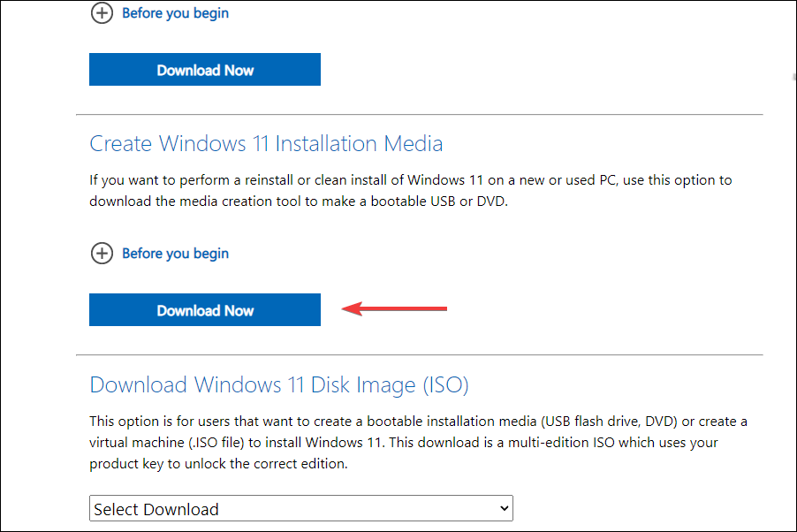Click the divider line above Disk Image heading

coord(419,355)
